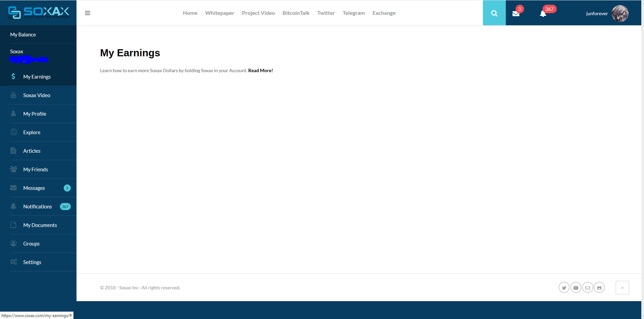Click the Soxax balance label

[17, 51]
